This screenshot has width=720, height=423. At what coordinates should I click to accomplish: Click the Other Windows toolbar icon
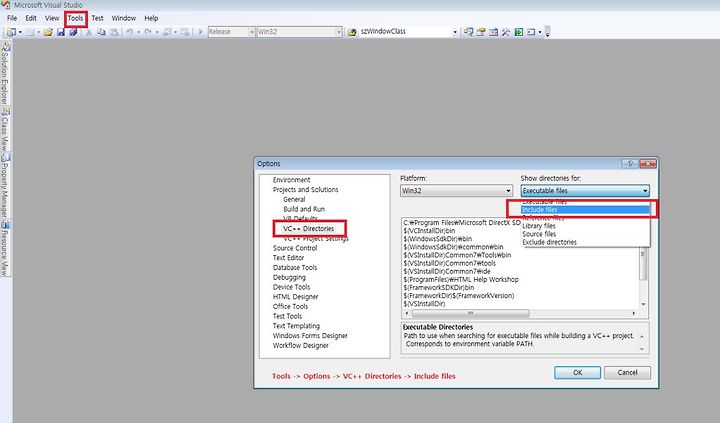point(531,32)
